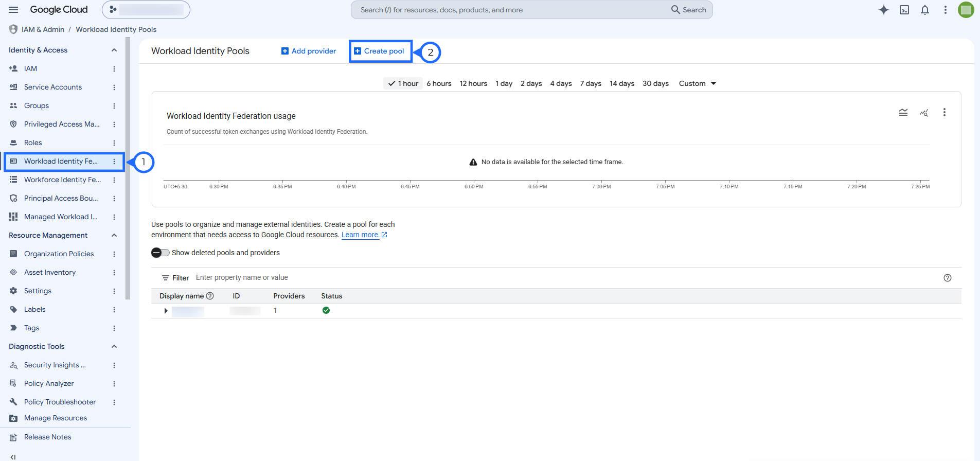This screenshot has height=461, width=980.
Task: Click Add provider
Action: click(x=309, y=51)
